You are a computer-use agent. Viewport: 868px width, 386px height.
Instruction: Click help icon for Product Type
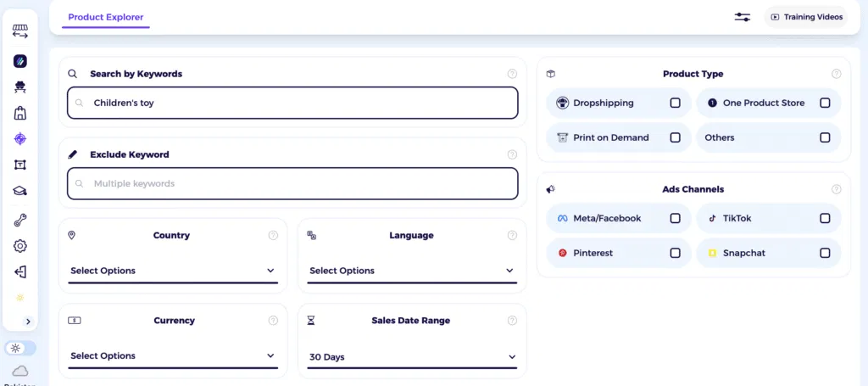pos(837,74)
